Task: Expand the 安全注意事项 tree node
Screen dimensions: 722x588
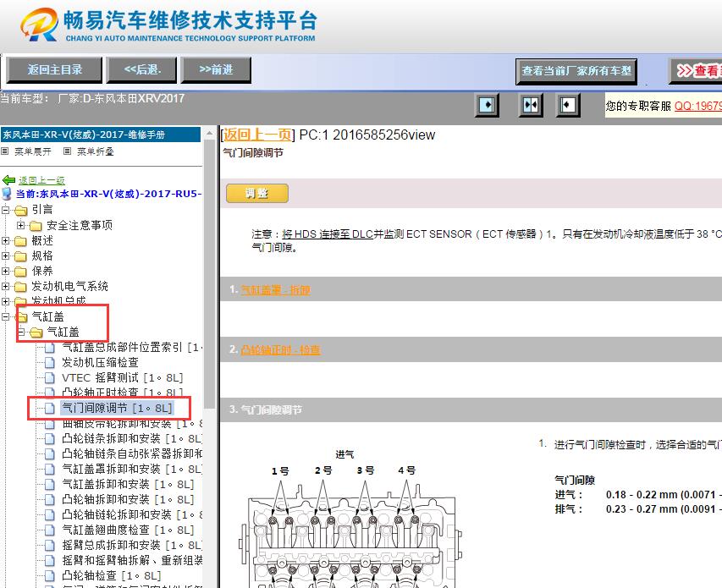Action: (x=20, y=225)
